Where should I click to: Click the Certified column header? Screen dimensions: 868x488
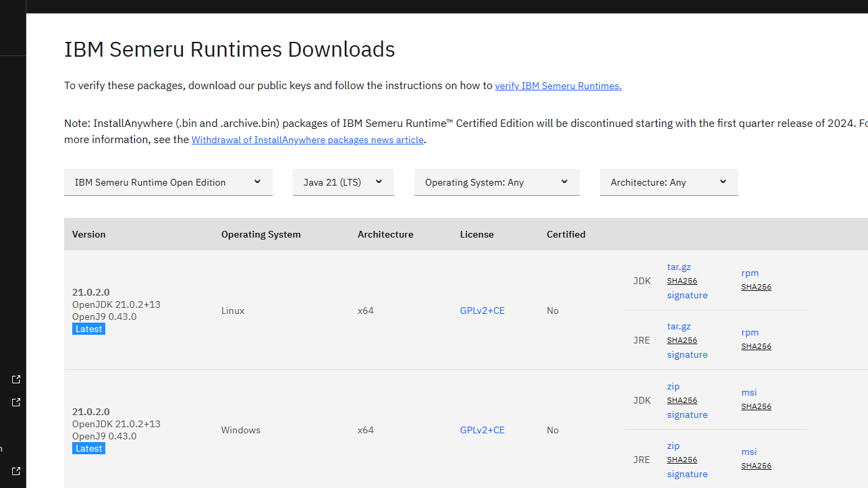point(566,234)
